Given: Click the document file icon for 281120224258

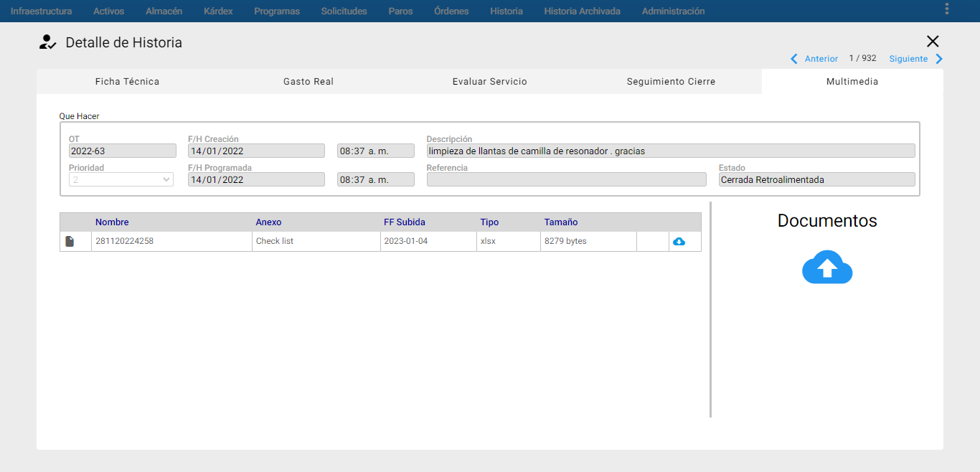Looking at the screenshot, I should [70, 242].
